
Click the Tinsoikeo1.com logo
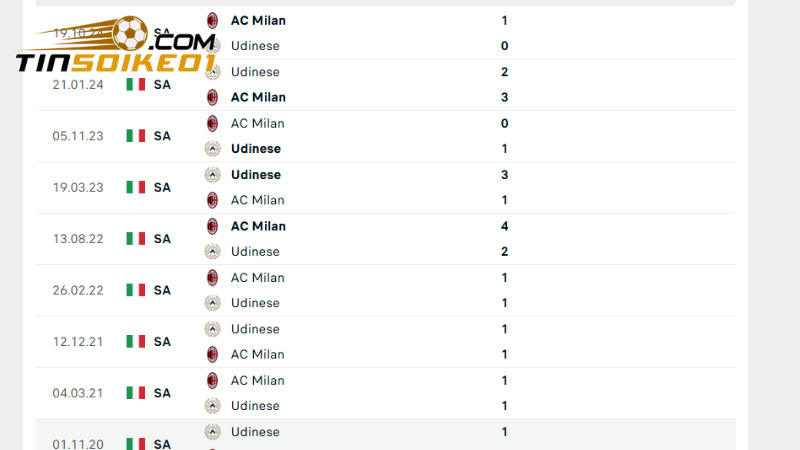(115, 48)
